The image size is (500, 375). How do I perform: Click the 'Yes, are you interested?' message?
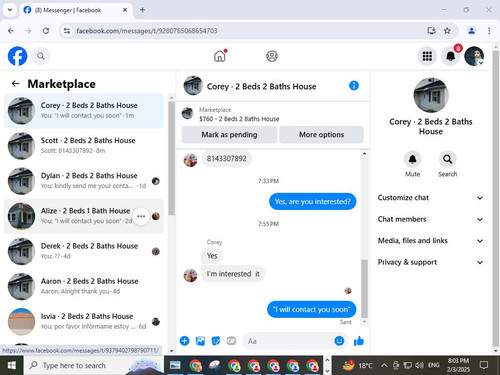tap(312, 202)
